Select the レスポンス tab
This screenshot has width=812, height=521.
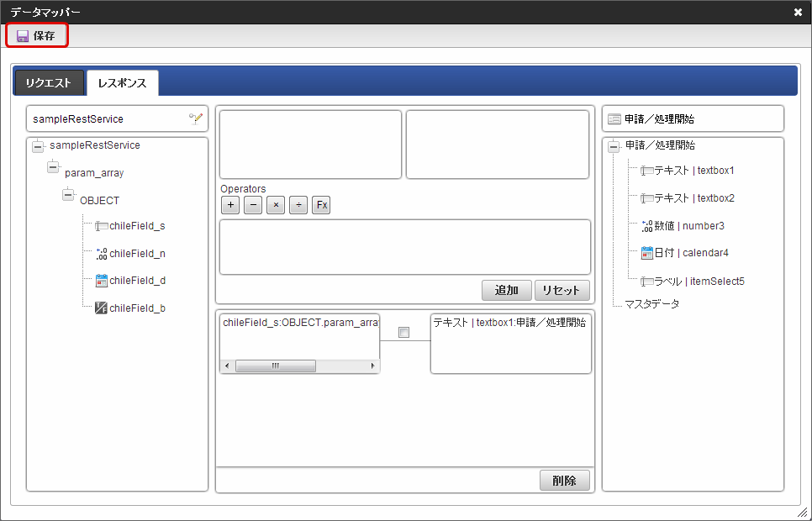tap(122, 83)
